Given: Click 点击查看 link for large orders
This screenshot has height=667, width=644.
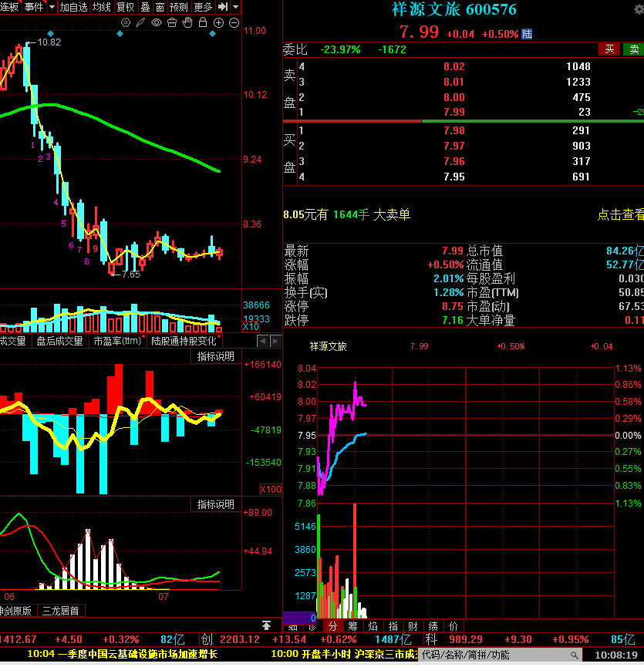Looking at the screenshot, I should tap(621, 215).
